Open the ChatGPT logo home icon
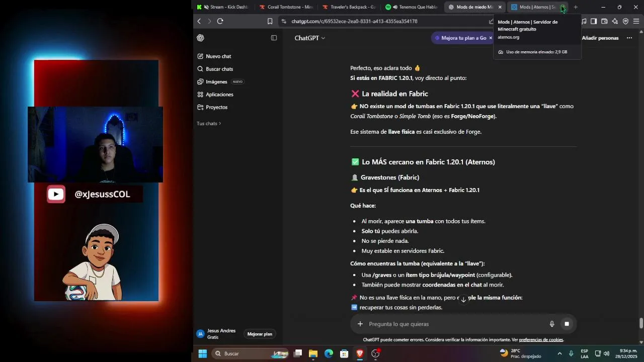The height and width of the screenshot is (362, 644). (200, 38)
